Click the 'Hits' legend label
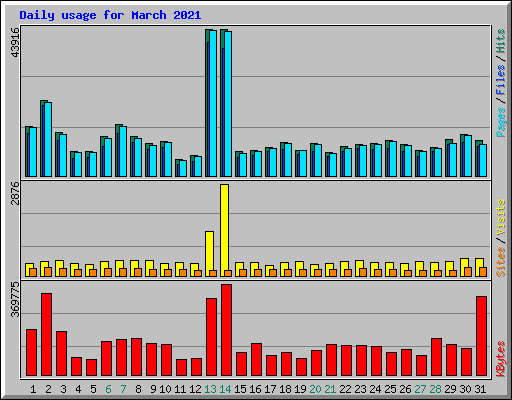The image size is (512, 400). (501, 41)
